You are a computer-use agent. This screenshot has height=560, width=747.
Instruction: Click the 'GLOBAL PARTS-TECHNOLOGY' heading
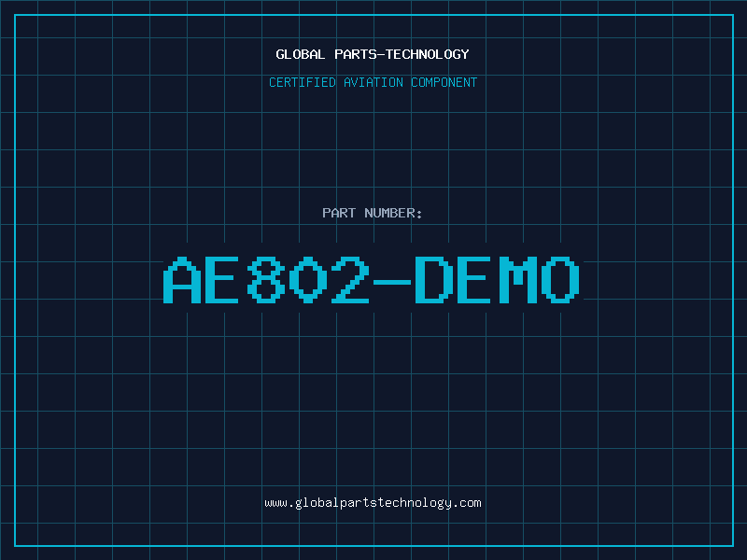pos(373,54)
